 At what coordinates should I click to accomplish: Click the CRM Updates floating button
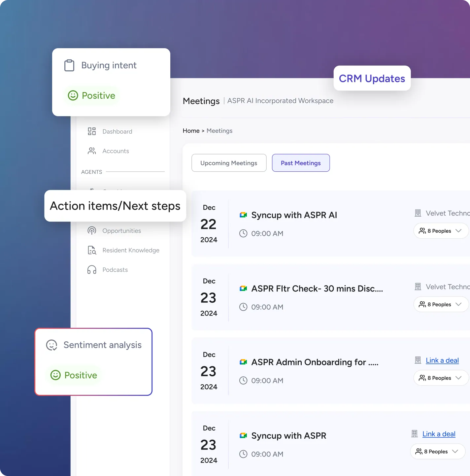[372, 78]
